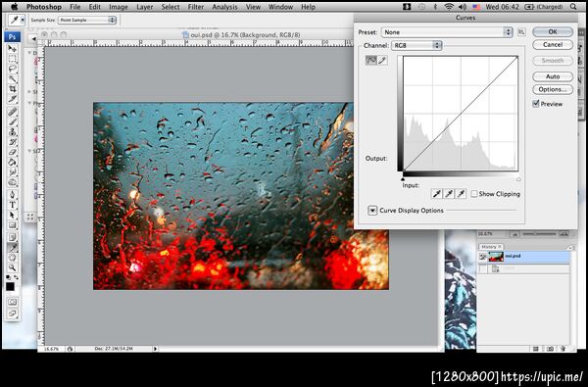Open the Analysis menu

tap(225, 7)
